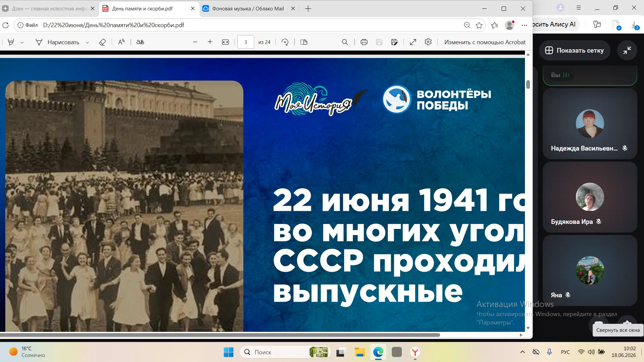Open Windows Start menu

pyautogui.click(x=228, y=352)
